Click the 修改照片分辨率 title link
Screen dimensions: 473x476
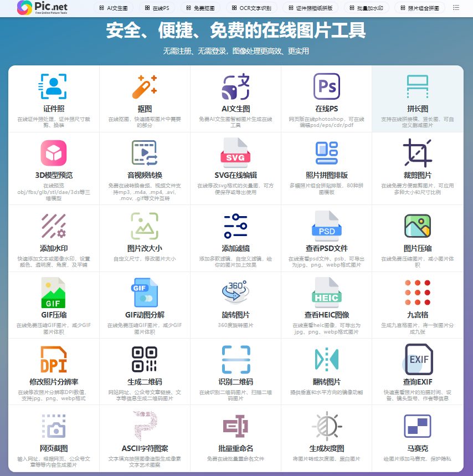coord(54,382)
